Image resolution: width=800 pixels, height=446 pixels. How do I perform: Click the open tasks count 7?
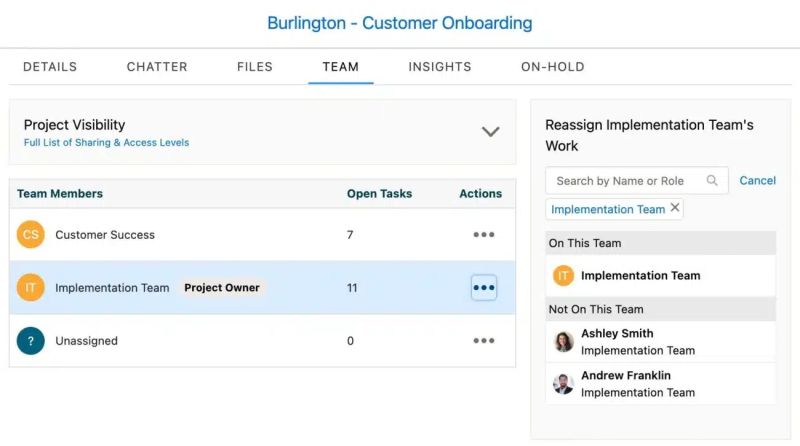click(x=350, y=235)
